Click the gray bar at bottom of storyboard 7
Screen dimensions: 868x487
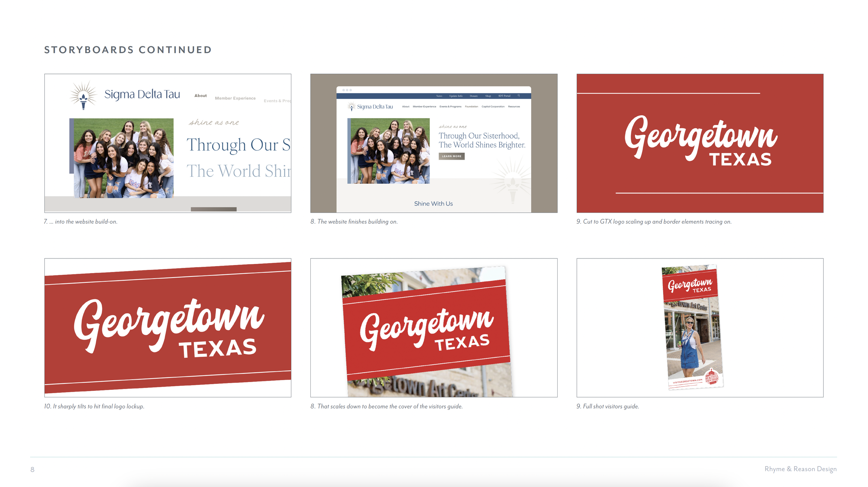pyautogui.click(x=214, y=209)
